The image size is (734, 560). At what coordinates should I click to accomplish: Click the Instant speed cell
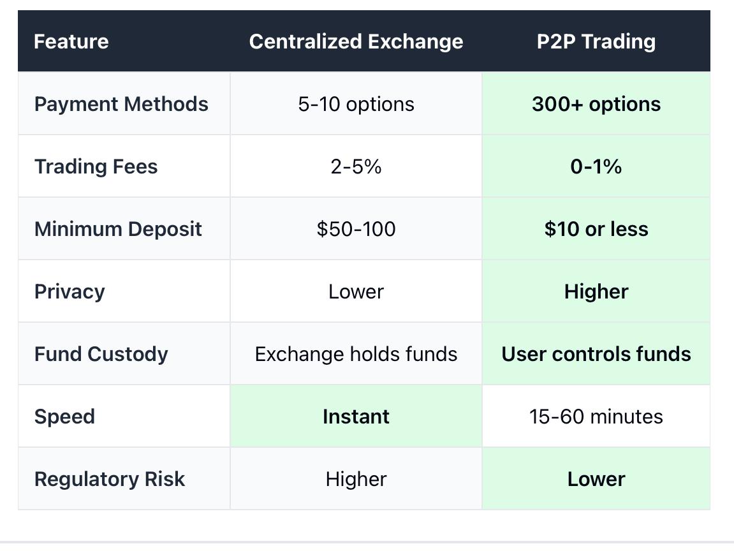[x=356, y=416]
